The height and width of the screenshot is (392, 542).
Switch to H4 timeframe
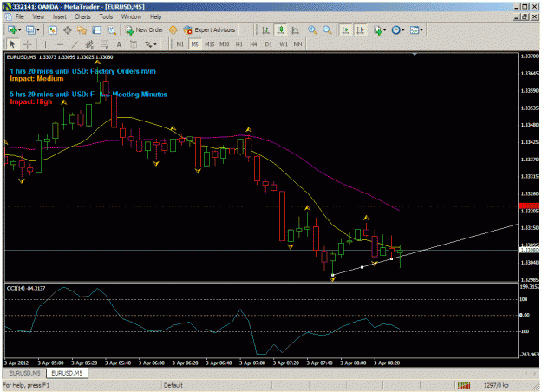(x=253, y=44)
